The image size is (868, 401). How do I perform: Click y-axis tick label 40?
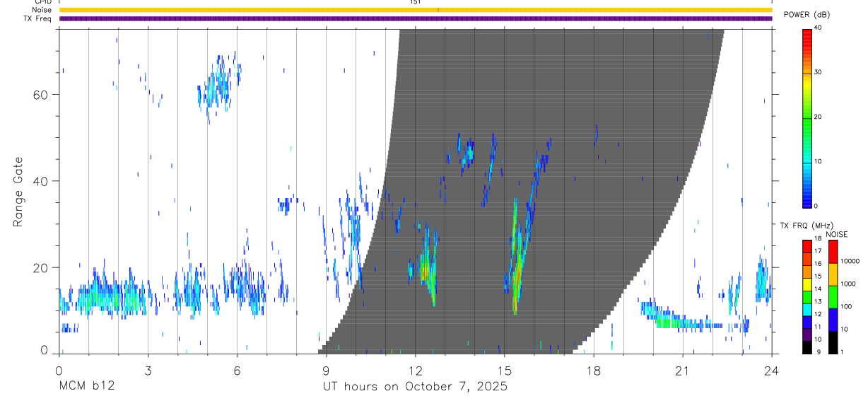[x=40, y=181]
